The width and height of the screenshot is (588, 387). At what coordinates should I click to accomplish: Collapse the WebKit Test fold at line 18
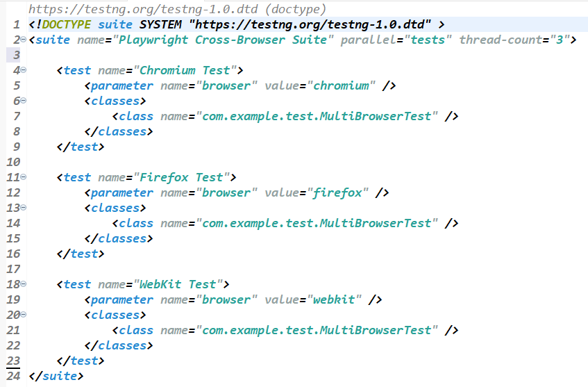point(23,284)
